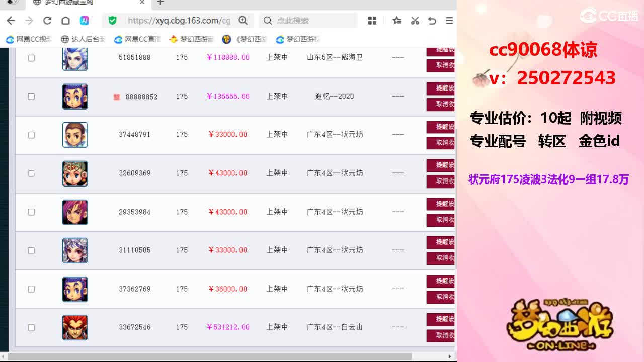Viewport: 644px width, 362px height.
Task: Click the horizontal scrollbar at page bottom
Action: pyautogui.click(x=210, y=356)
